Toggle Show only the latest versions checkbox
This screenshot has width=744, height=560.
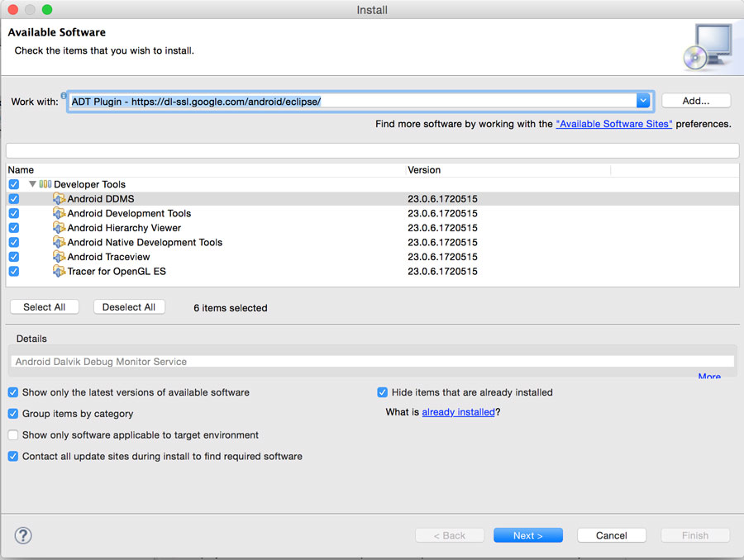pos(13,392)
